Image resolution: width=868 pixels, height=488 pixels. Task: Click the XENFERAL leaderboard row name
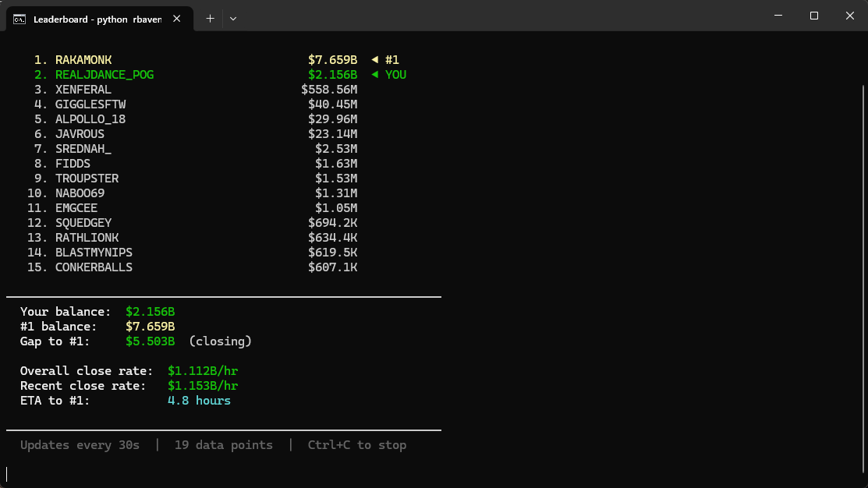83,90
